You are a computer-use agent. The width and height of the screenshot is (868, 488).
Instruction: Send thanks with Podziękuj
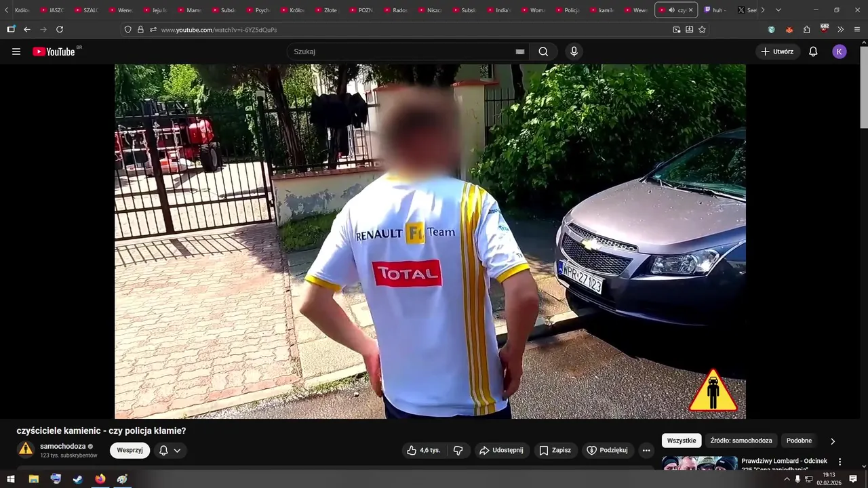coord(608,450)
